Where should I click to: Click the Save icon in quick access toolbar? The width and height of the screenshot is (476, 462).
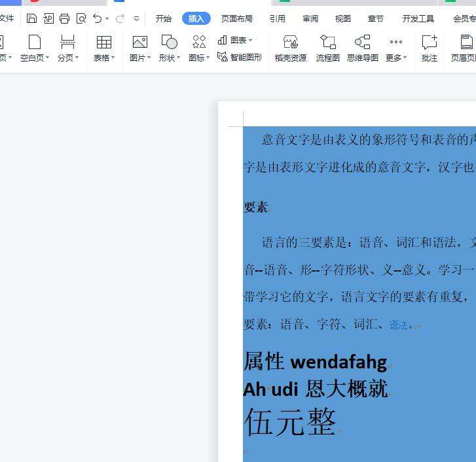[31, 18]
